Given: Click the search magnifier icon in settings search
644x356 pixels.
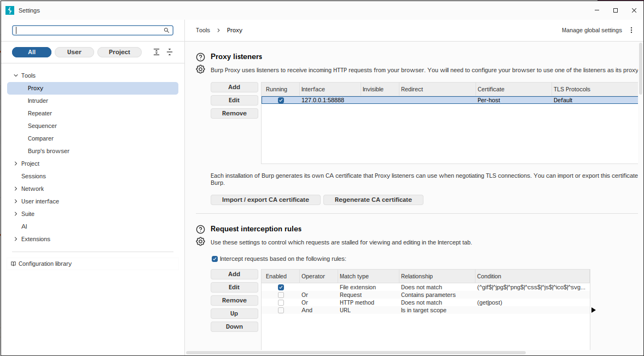Looking at the screenshot, I should click(166, 31).
